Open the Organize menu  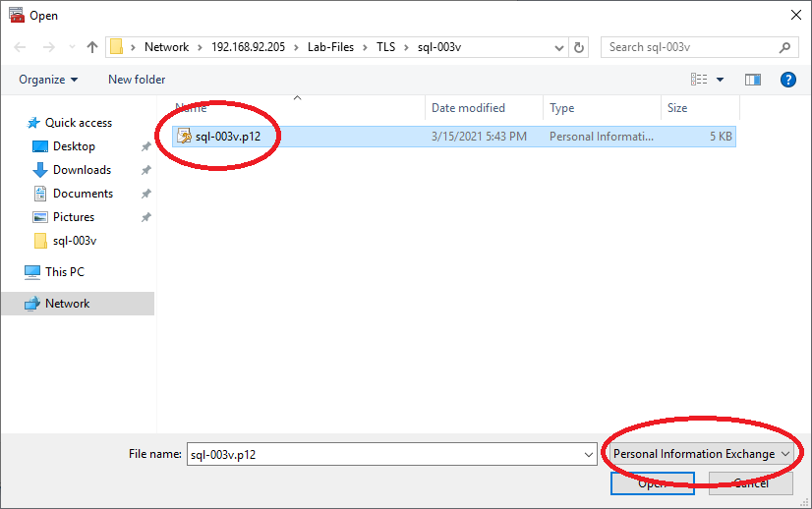47,80
